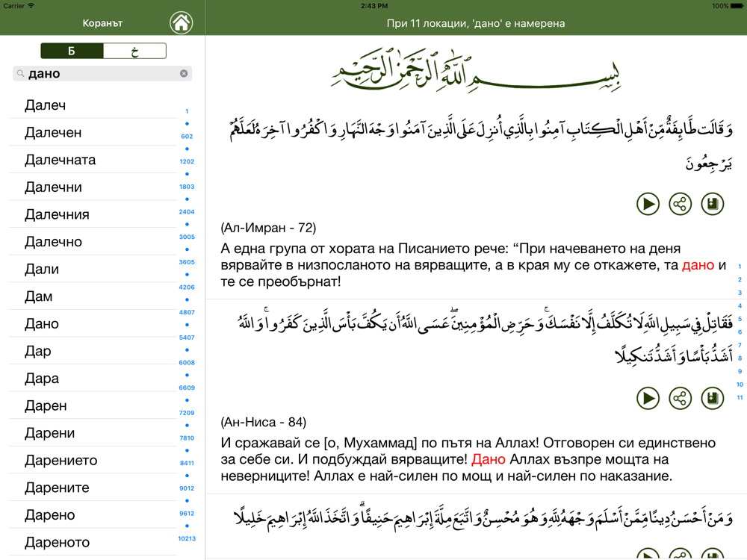Tap Bismillah calligraphy at top
The height and width of the screenshot is (560, 747).
click(x=477, y=69)
